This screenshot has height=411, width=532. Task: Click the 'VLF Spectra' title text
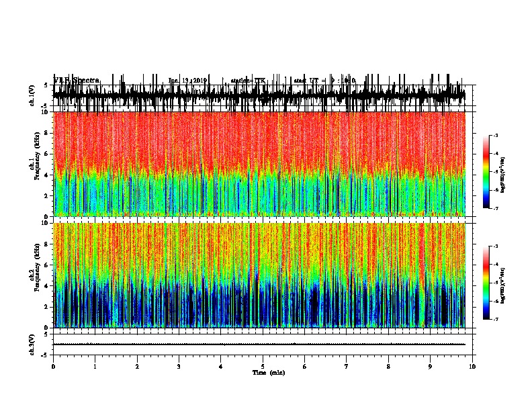77,81
